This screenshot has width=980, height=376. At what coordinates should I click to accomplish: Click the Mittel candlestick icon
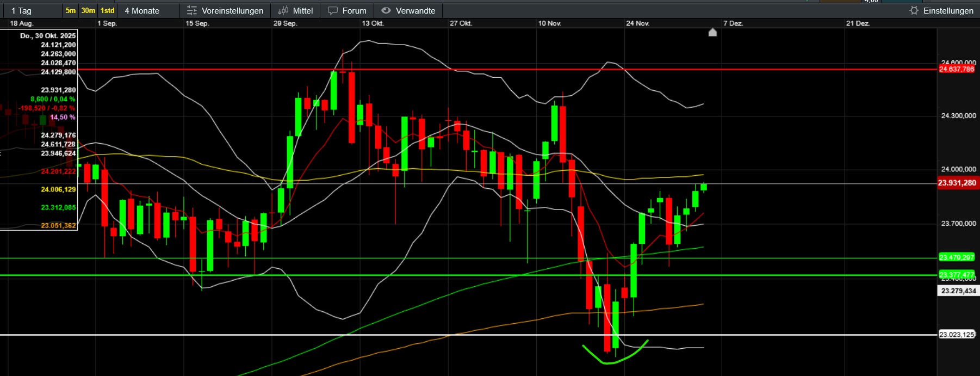pyautogui.click(x=283, y=10)
